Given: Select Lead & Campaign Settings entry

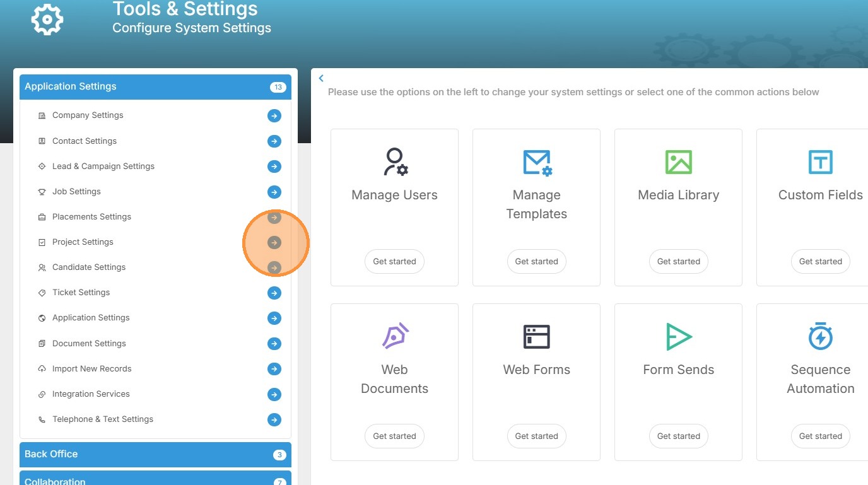Looking at the screenshot, I should [103, 167].
